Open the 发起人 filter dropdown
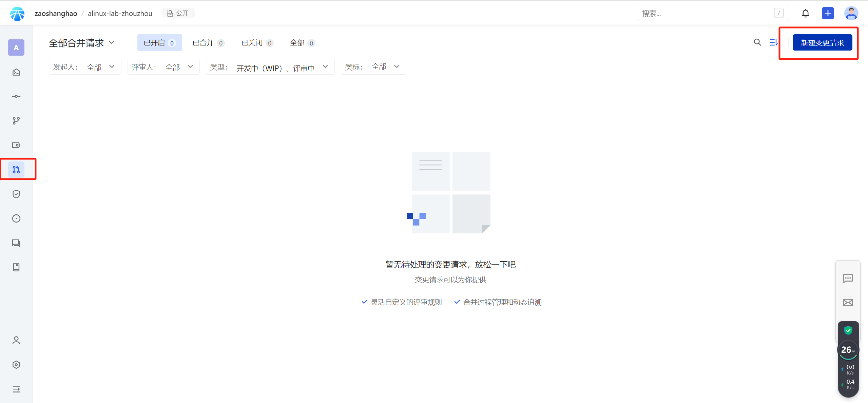The height and width of the screenshot is (403, 868). 85,67
